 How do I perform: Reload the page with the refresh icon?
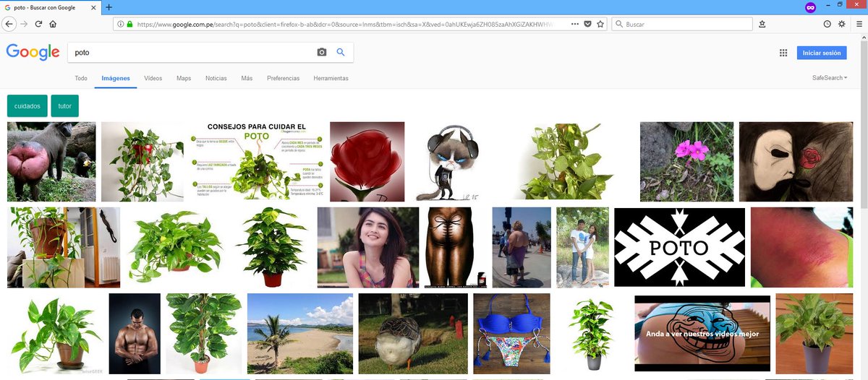tap(39, 24)
